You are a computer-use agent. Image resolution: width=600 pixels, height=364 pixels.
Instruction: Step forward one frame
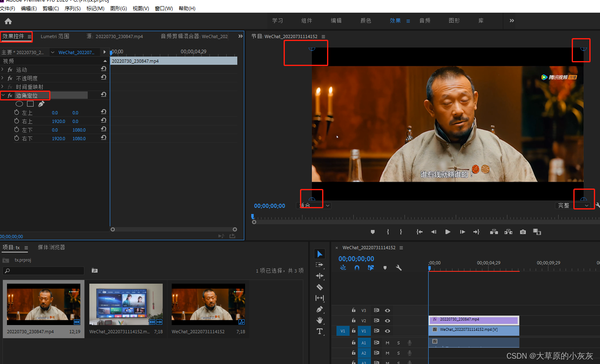pos(462,232)
